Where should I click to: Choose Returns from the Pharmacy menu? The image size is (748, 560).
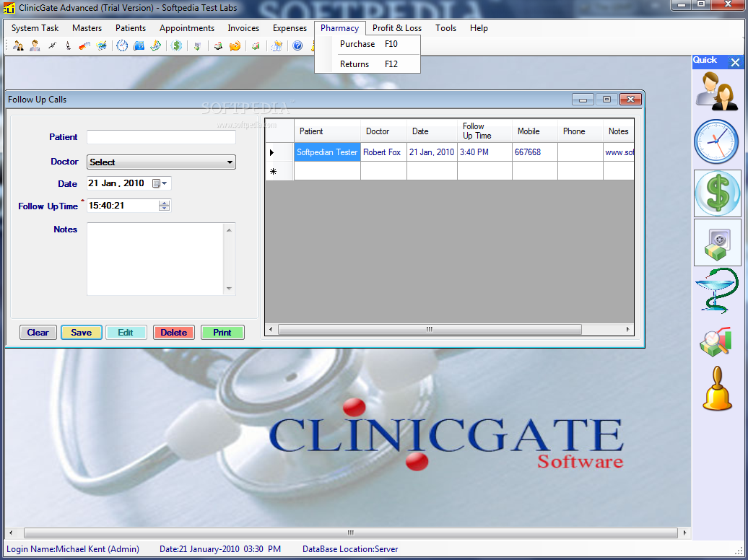click(368, 64)
